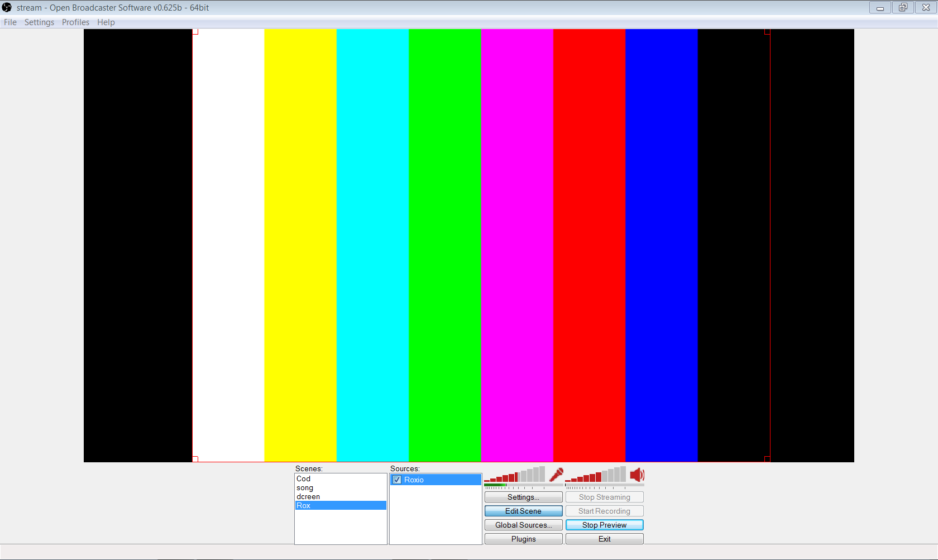Open Global Sources dialog
This screenshot has width=938, height=560.
point(523,525)
